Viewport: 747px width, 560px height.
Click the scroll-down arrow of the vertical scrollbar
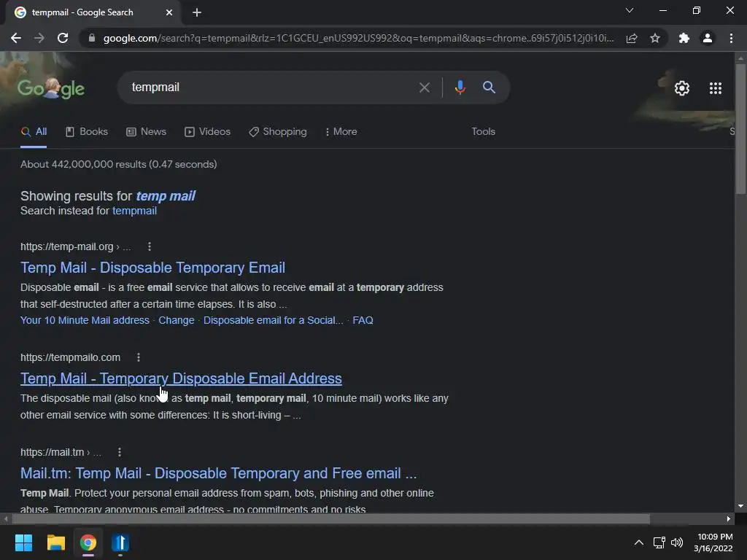pyautogui.click(x=740, y=506)
